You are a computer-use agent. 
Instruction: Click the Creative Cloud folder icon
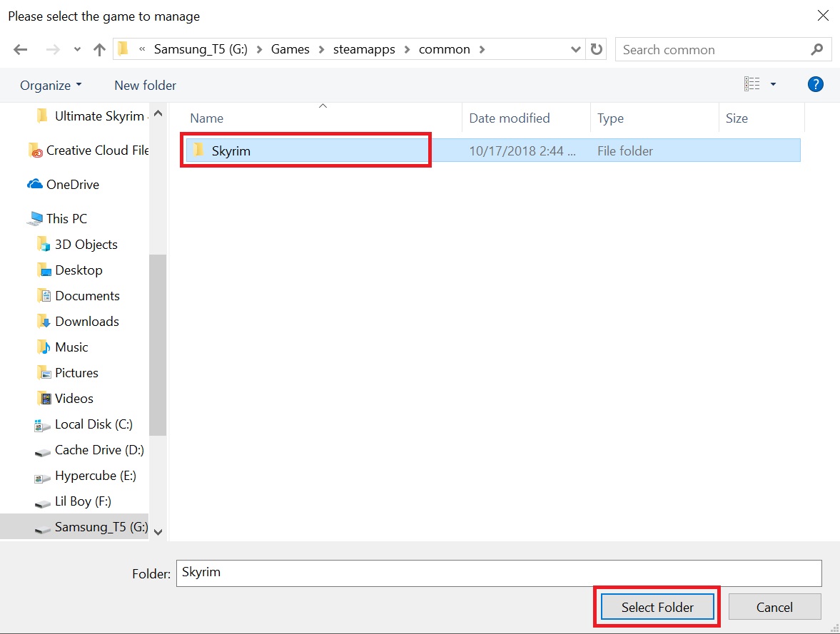pyautogui.click(x=36, y=150)
